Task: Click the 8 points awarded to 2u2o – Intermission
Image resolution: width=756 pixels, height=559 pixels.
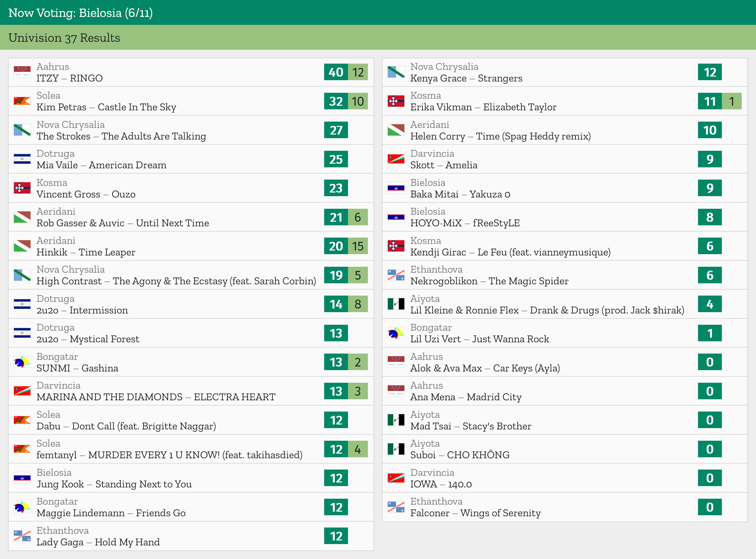Action: (358, 304)
